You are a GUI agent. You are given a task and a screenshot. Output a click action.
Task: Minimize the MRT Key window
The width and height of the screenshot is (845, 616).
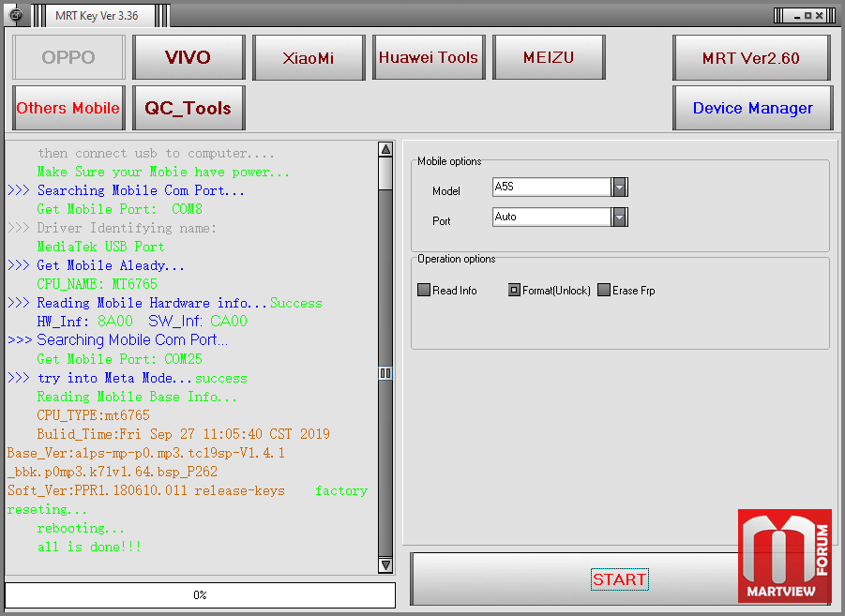click(x=797, y=16)
